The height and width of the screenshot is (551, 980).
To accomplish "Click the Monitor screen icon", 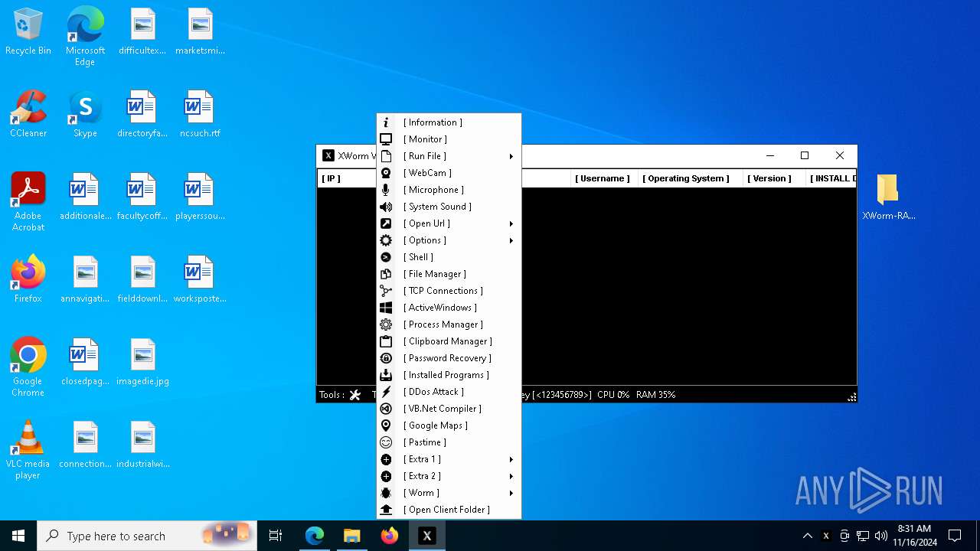I will tap(386, 139).
